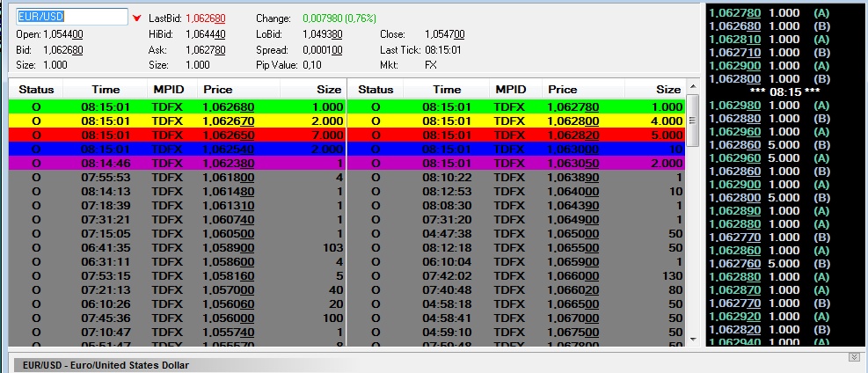The width and height of the screenshot is (868, 373).
Task: Click the bid-side Price column header
Action: click(x=218, y=89)
